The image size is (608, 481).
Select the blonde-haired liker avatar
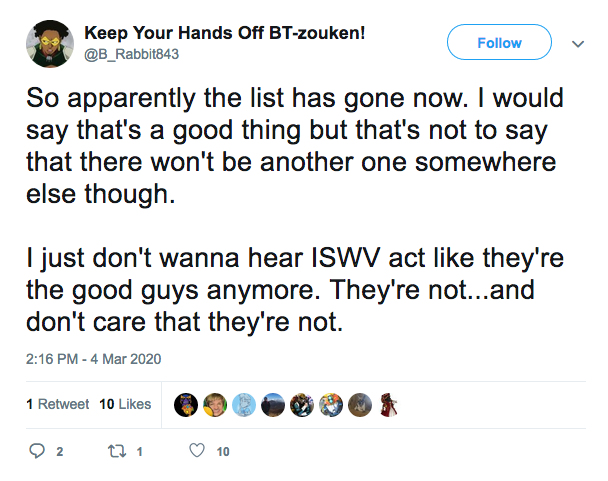(x=215, y=405)
